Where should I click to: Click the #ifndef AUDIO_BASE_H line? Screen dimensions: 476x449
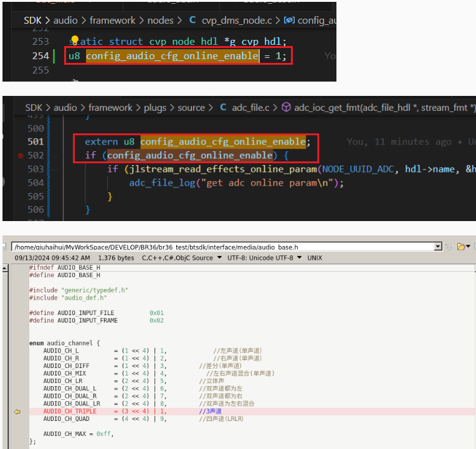coord(65,267)
